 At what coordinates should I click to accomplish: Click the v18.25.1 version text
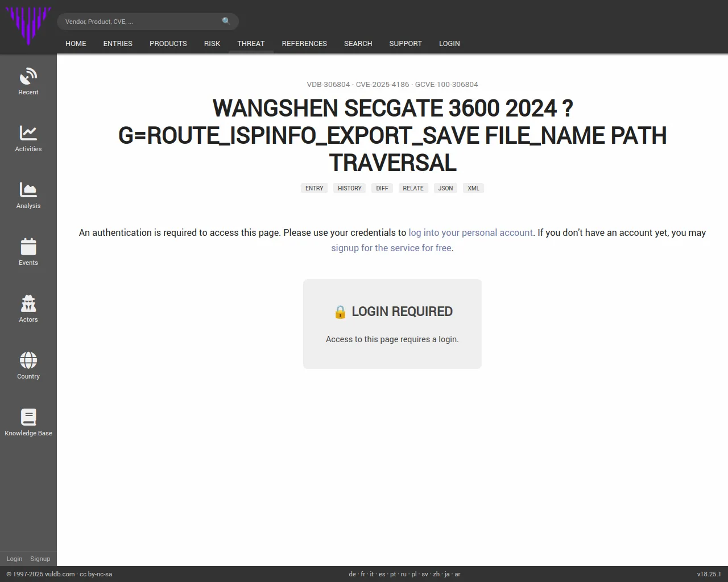pyautogui.click(x=709, y=574)
